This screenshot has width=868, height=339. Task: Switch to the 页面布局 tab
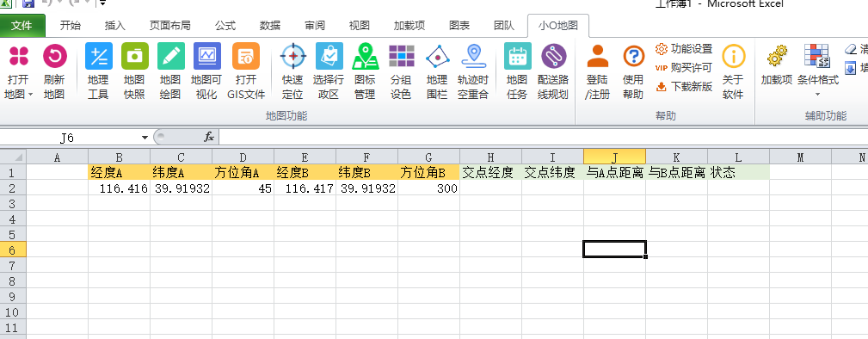coord(170,26)
